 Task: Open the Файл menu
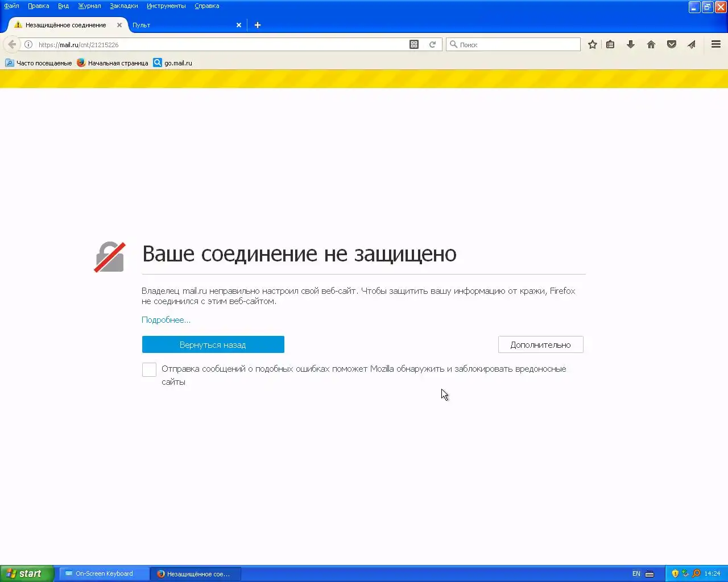tap(11, 6)
